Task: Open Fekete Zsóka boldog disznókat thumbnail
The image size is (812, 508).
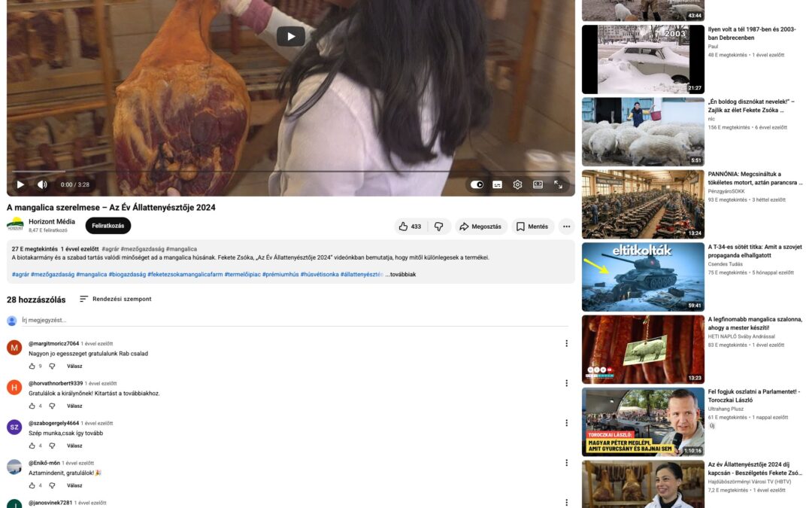Action: click(643, 132)
